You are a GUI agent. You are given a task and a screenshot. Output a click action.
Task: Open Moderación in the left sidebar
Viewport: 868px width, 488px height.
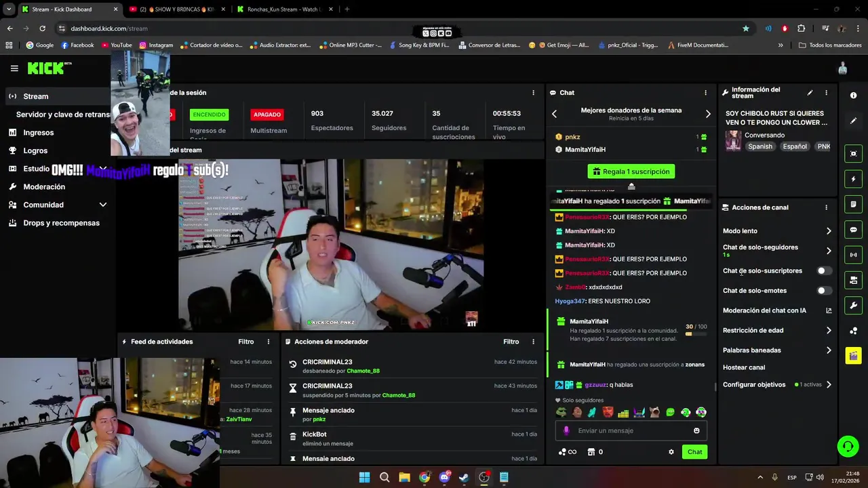click(44, 186)
